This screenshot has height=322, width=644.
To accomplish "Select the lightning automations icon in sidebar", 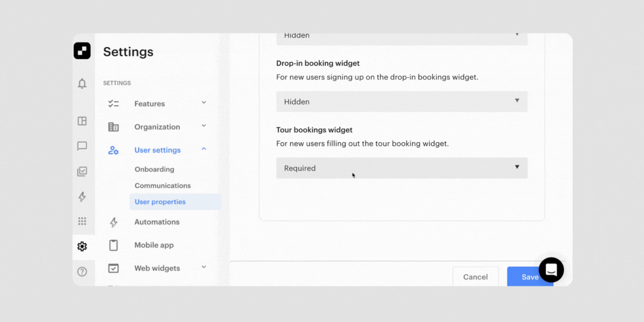I will (x=83, y=196).
